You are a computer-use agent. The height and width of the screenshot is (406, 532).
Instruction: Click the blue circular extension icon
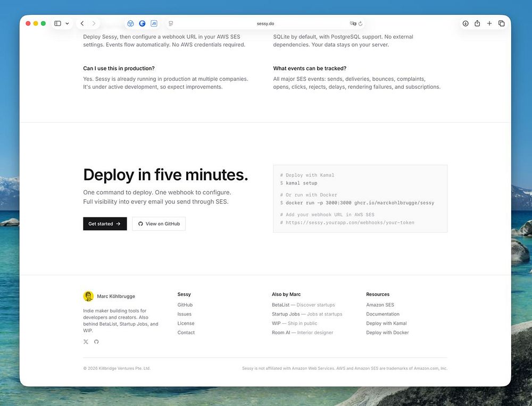[x=142, y=23]
